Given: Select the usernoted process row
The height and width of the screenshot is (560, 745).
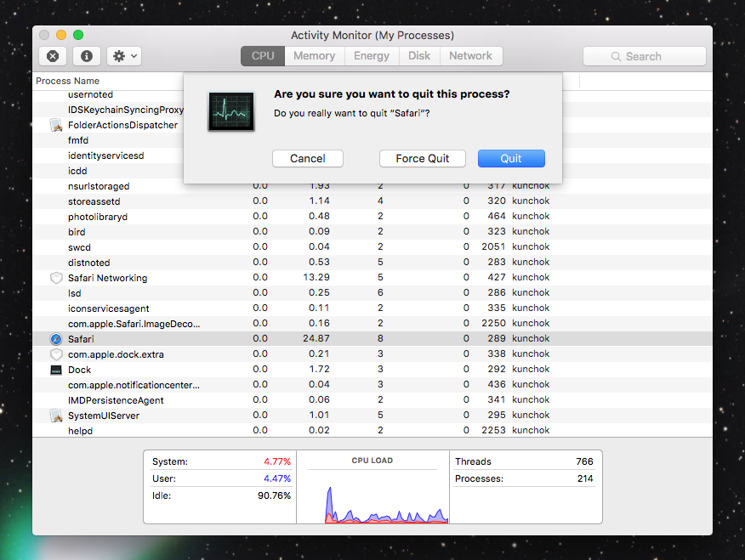Looking at the screenshot, I should [90, 94].
